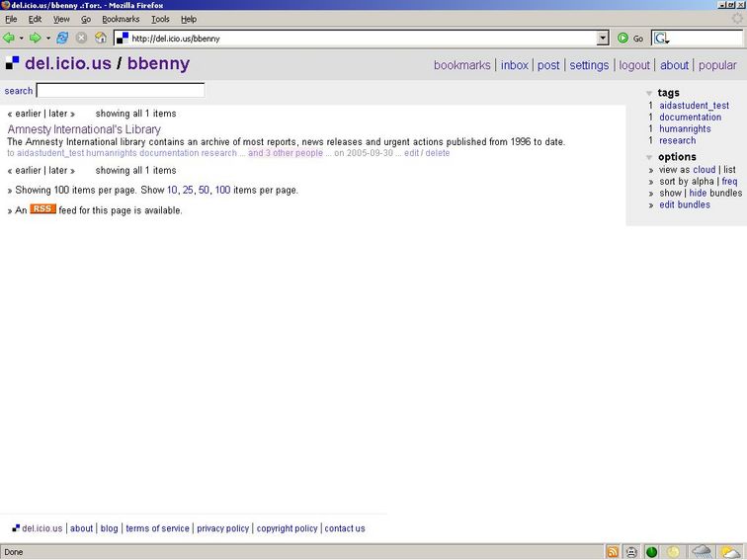Hide the tag bundles
747x560 pixels.
pyautogui.click(x=698, y=194)
